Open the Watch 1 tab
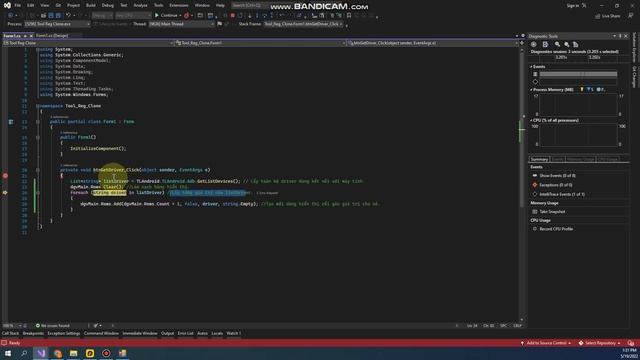Screen dimensions: 640x360 (233, 333)
